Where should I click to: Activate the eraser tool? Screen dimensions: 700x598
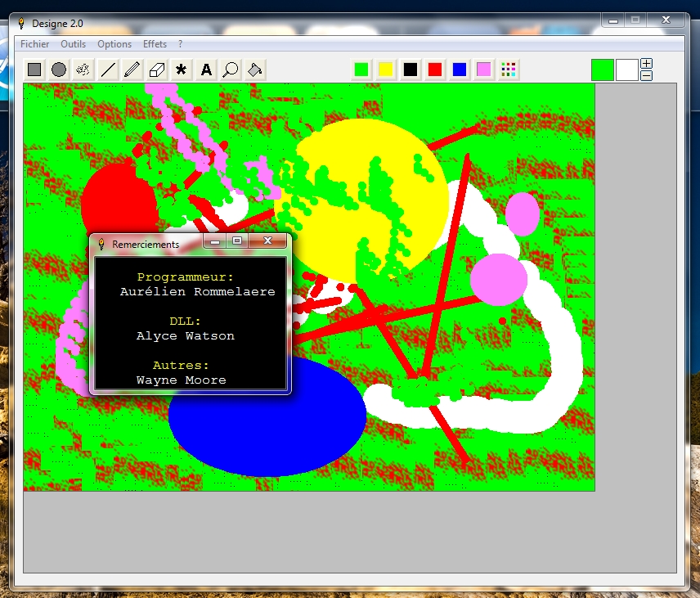157,70
